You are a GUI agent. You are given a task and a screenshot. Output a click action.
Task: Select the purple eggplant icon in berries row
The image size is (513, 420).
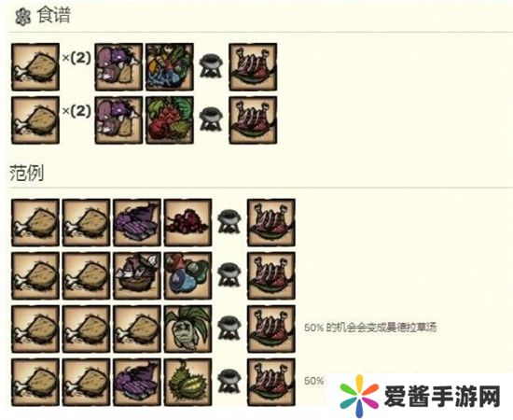tap(137, 222)
